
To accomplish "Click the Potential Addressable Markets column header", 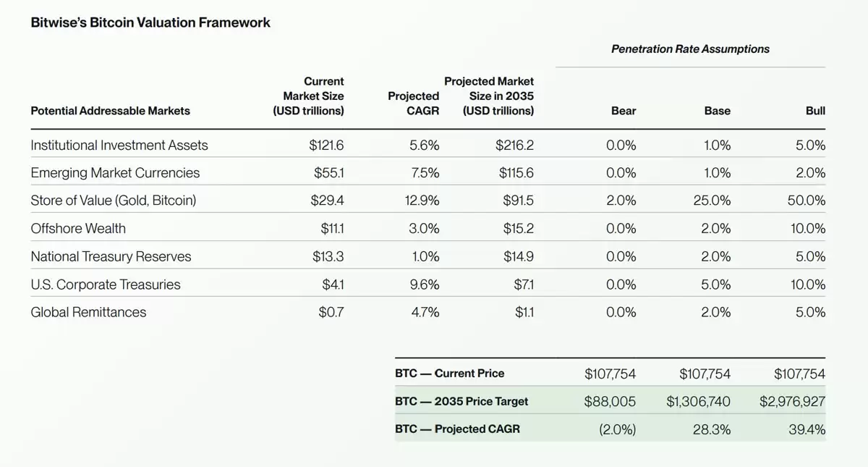I will (110, 111).
